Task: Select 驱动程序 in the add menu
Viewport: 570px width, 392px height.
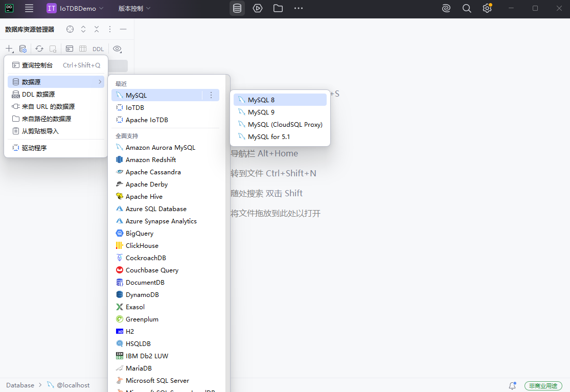Action: (34, 148)
